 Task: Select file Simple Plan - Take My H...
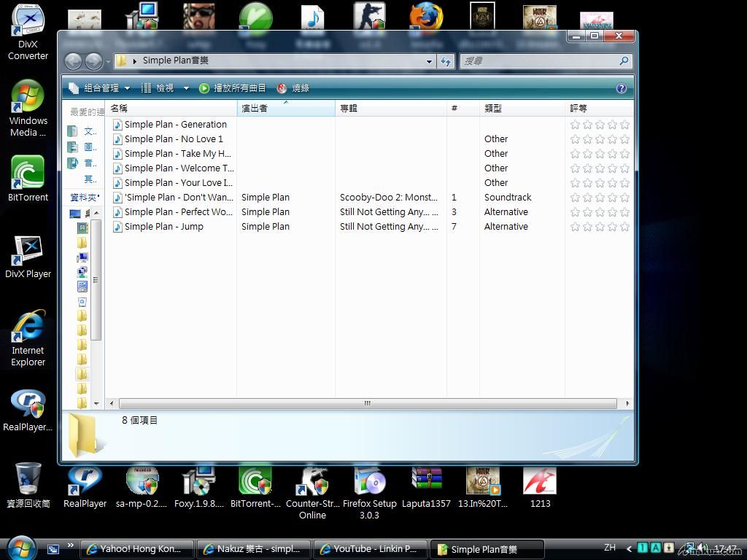coord(172,154)
